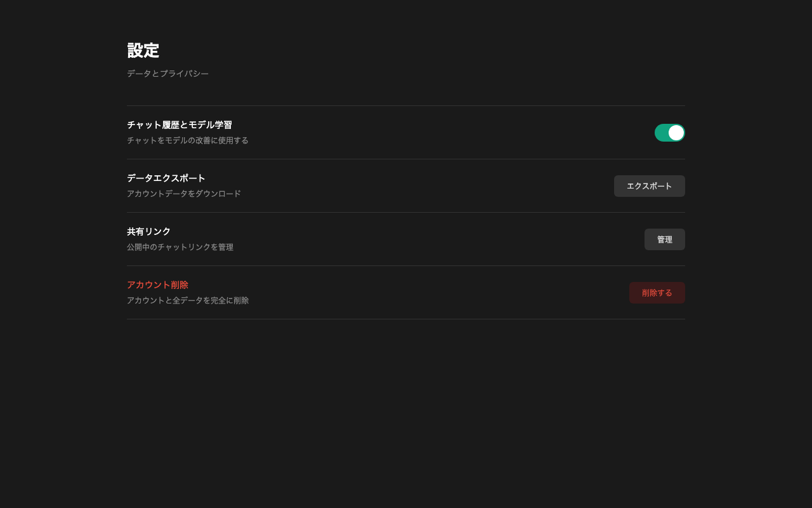The height and width of the screenshot is (508, 812).
Task: Select the データエクスポート row title
Action: (166, 178)
